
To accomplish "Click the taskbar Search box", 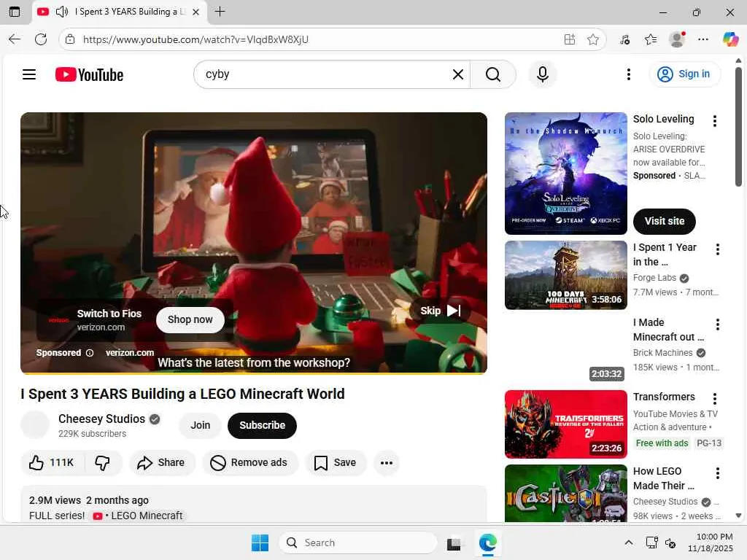I will coord(357,542).
